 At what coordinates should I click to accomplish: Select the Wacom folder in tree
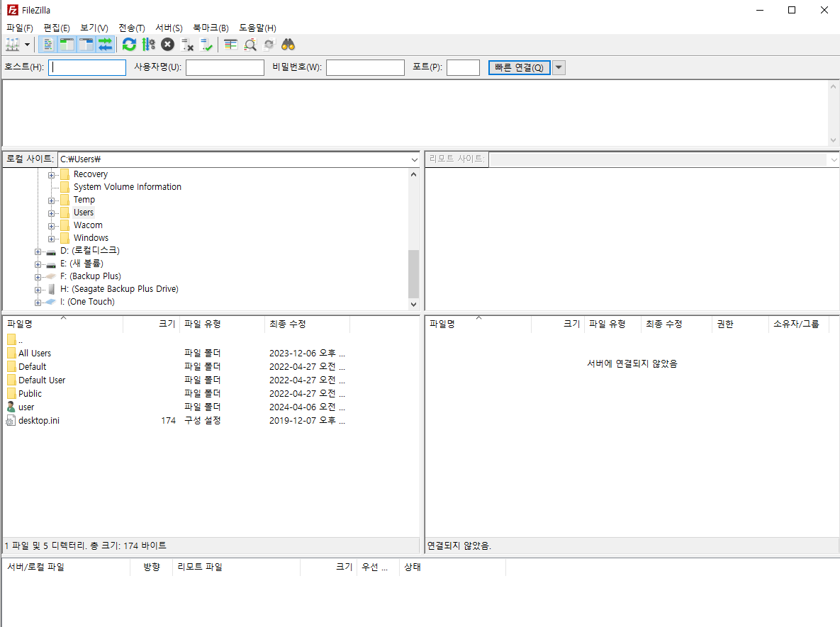click(88, 225)
